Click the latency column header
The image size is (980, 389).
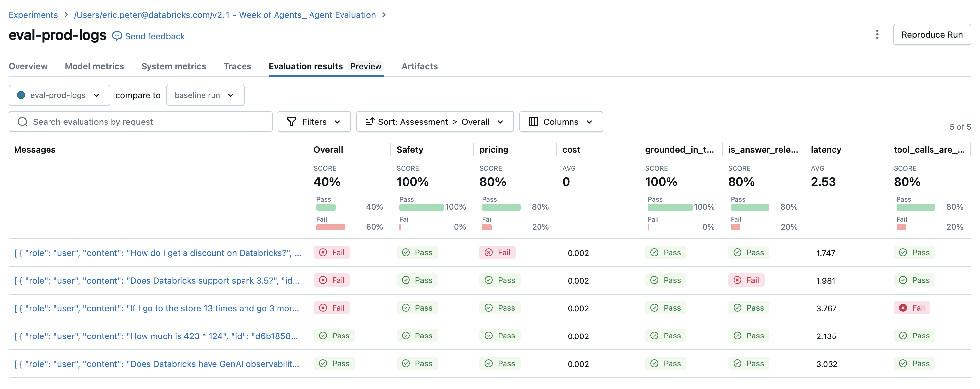[x=826, y=150]
